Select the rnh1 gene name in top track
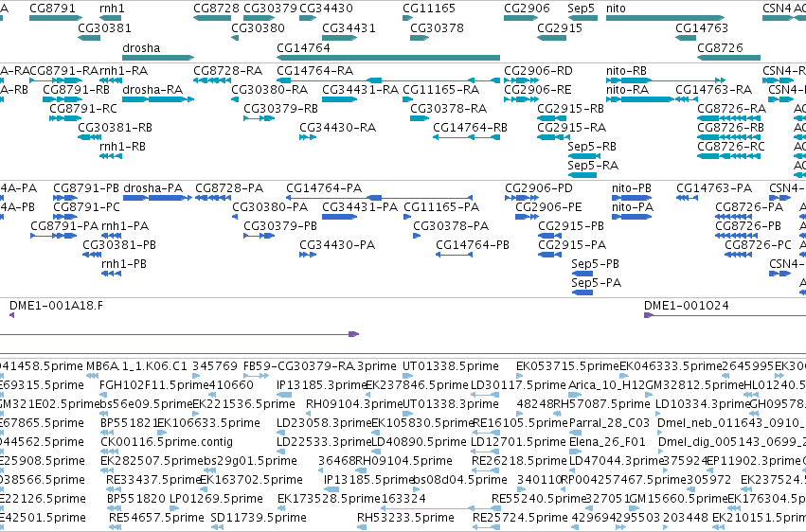 tap(112, 9)
